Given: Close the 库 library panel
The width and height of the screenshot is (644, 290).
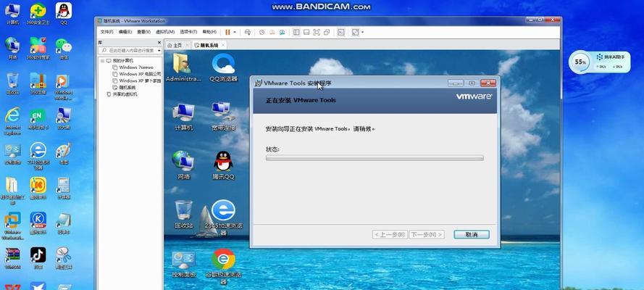Looking at the screenshot, I should coord(159,42).
